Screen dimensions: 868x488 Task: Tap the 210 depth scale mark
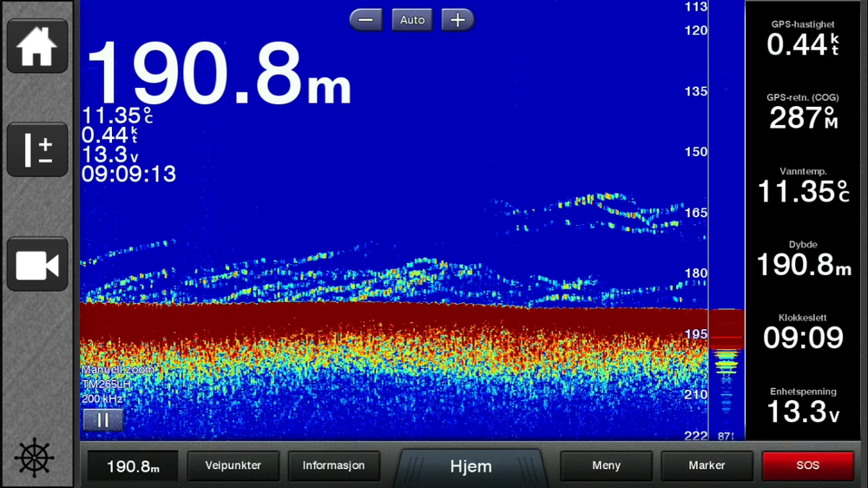point(696,394)
